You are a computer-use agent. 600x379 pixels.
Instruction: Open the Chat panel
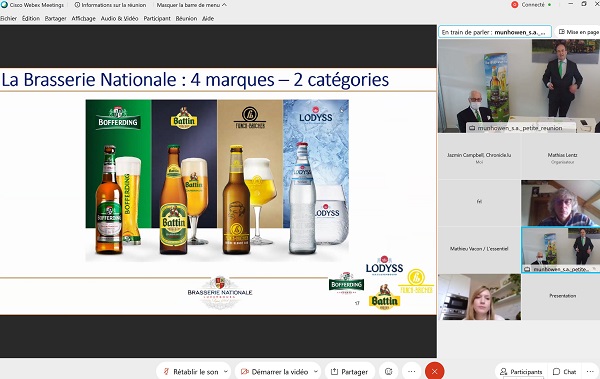click(564, 371)
